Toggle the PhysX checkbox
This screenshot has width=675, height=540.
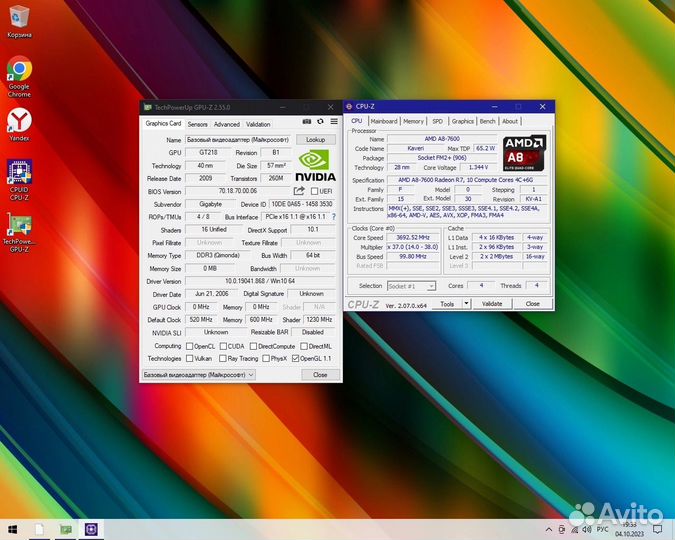266,358
